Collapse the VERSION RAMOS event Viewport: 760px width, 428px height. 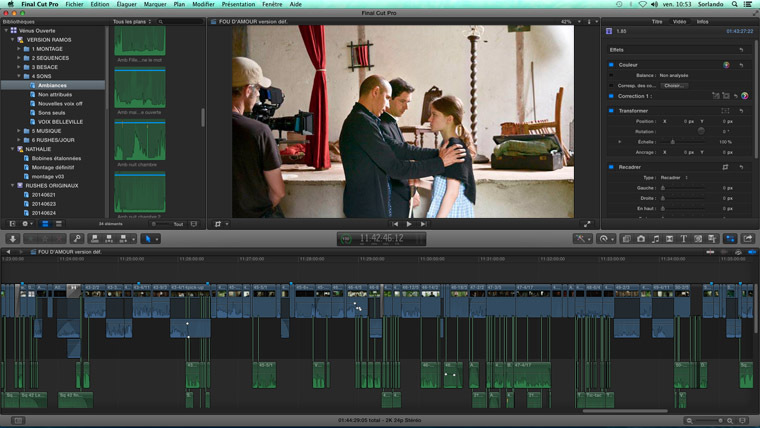13,40
